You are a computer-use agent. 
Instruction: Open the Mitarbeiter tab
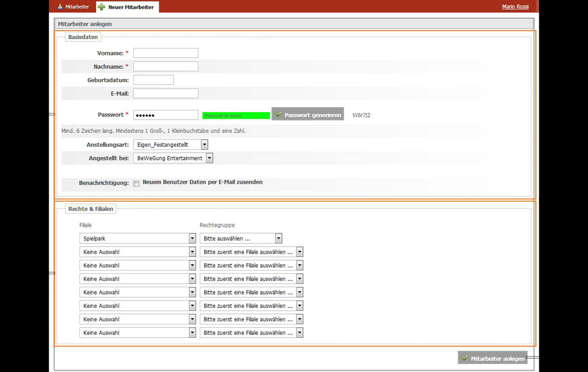tap(73, 7)
